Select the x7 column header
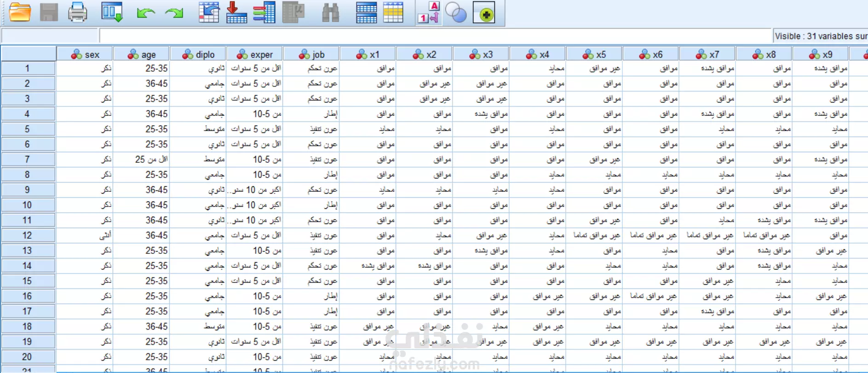The height and width of the screenshot is (373, 868). click(x=707, y=54)
